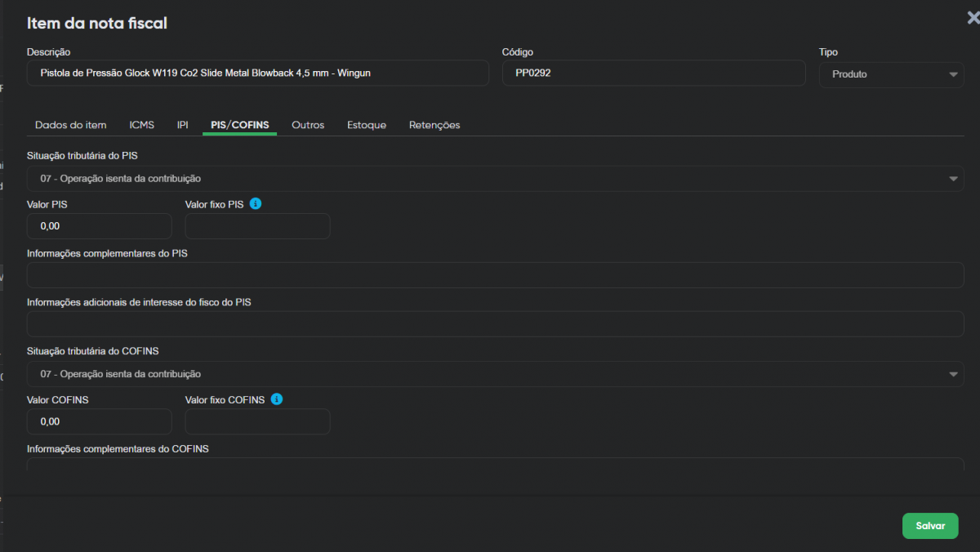This screenshot has width=980, height=552.
Task: Open the Outros tab
Action: (308, 125)
